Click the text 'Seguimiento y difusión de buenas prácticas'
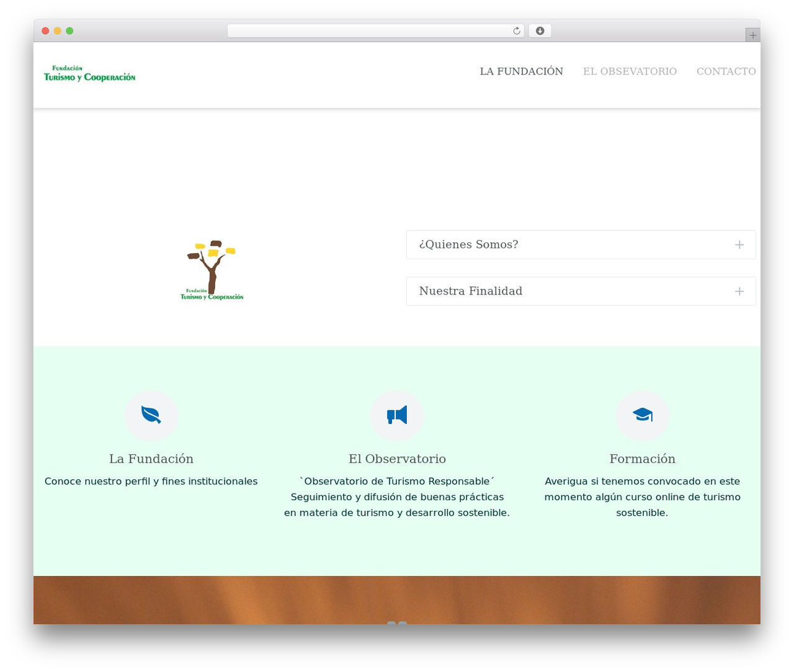The width and height of the screenshot is (794, 672). pos(397,497)
